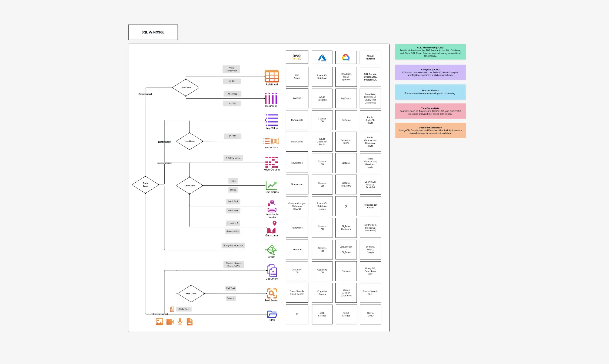Click the Cognitive Search cell
609x364 pixels.
(322, 293)
